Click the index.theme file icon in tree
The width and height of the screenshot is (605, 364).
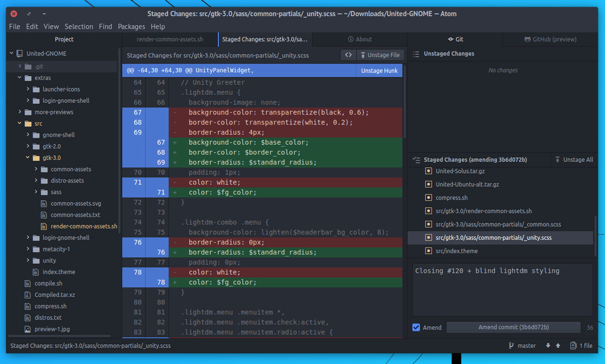[36, 272]
